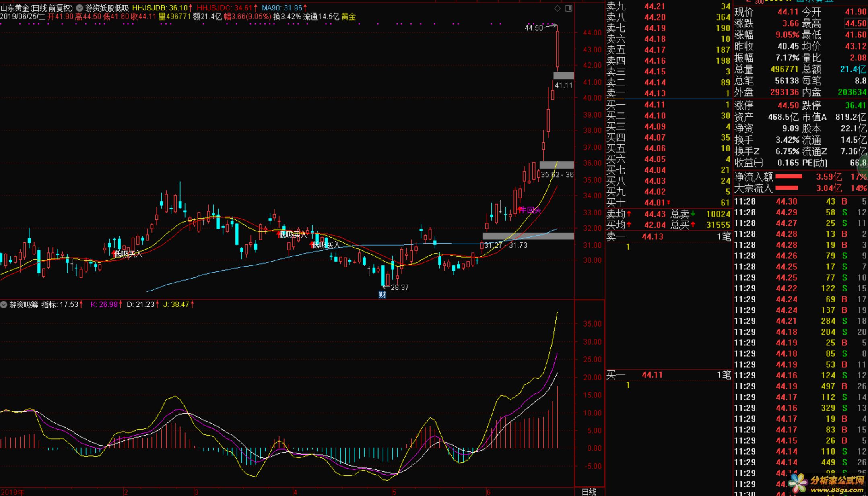Screen dimensions: 868x496
Task: Open the 游资妖股低吸 indicator dropdown arrow
Action: coord(80,8)
